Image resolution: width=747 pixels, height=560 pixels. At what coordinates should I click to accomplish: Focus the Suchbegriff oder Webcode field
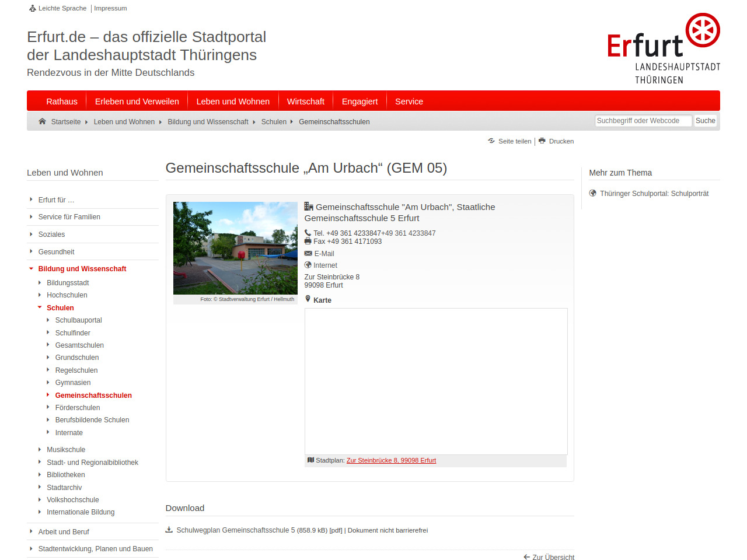pyautogui.click(x=643, y=121)
